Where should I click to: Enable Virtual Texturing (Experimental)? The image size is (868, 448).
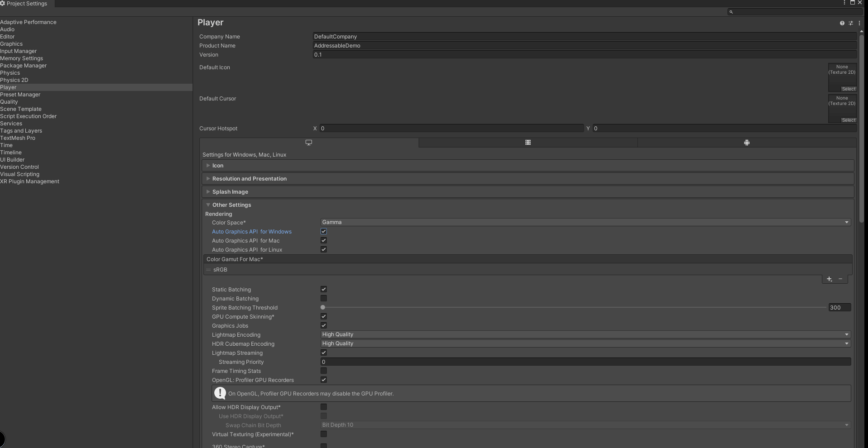(x=324, y=434)
